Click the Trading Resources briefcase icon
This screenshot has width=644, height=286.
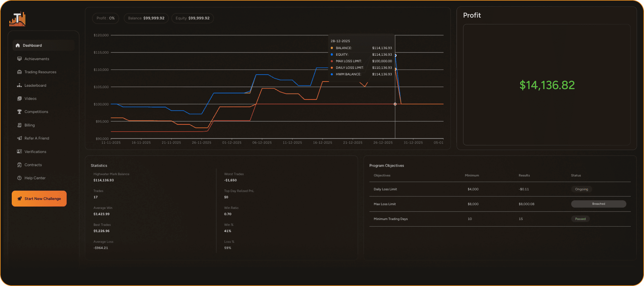(19, 72)
